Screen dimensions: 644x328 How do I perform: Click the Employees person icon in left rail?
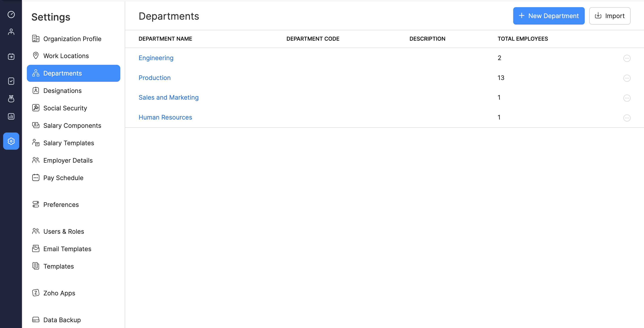point(11,32)
